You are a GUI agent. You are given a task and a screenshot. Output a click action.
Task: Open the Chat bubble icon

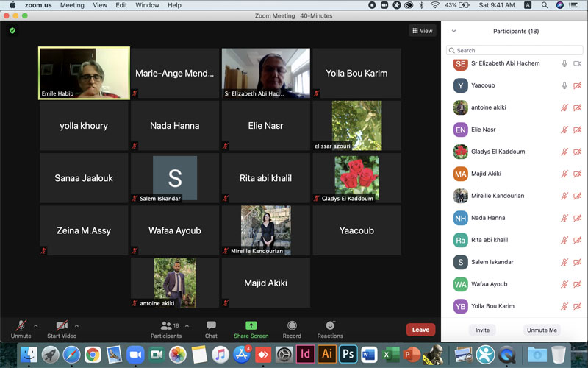tap(211, 325)
